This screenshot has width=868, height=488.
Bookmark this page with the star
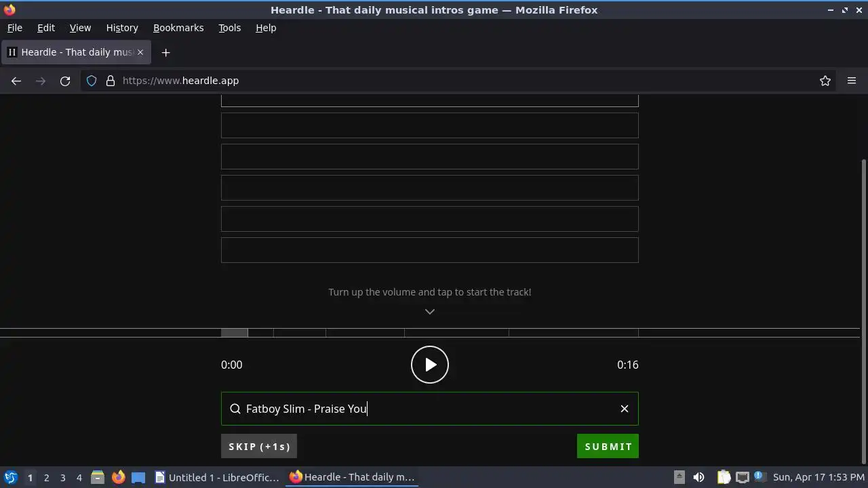[825, 81]
